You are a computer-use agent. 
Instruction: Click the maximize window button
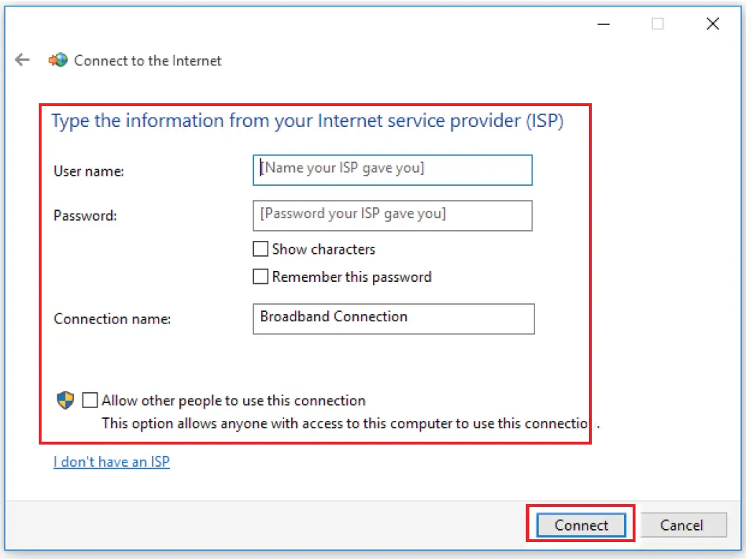click(x=657, y=24)
